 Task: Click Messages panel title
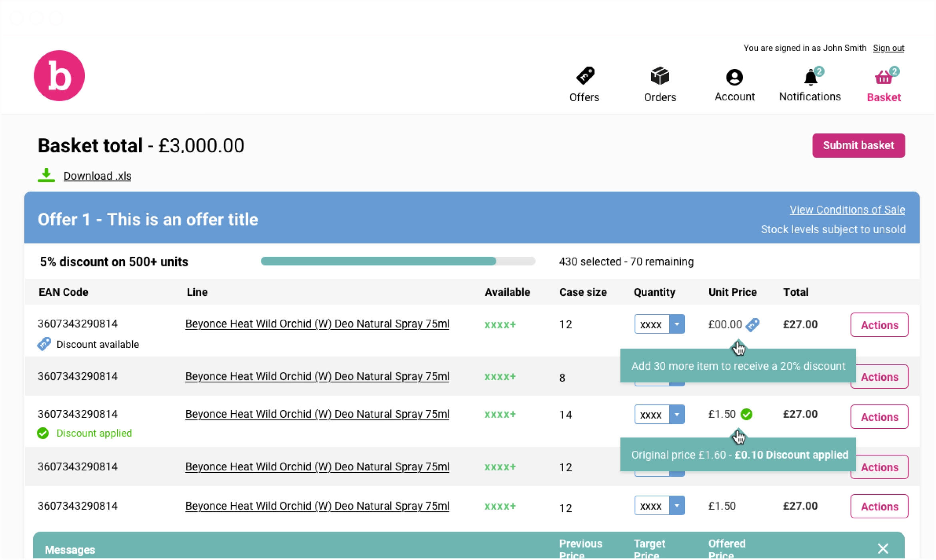pyautogui.click(x=70, y=550)
